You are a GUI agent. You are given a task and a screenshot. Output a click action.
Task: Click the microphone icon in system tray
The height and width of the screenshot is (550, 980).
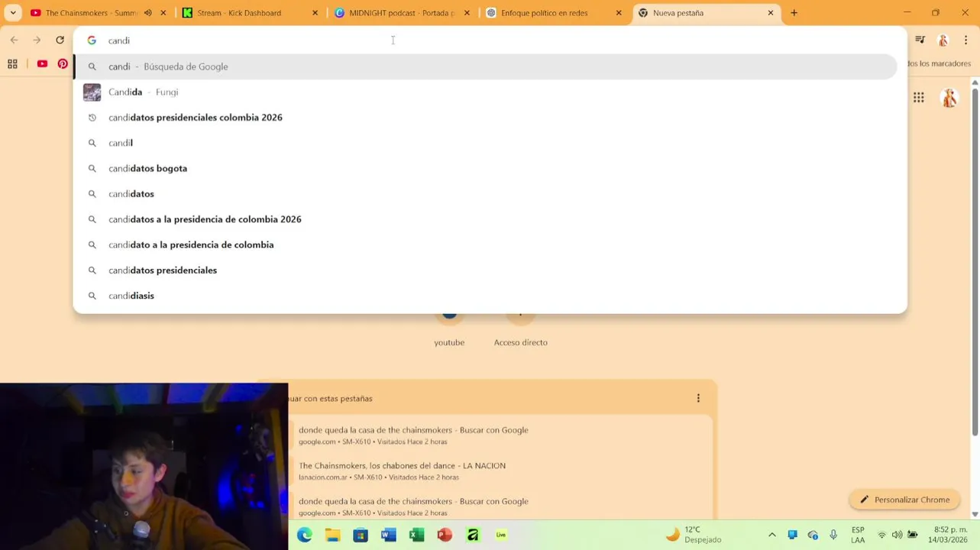pyautogui.click(x=833, y=535)
